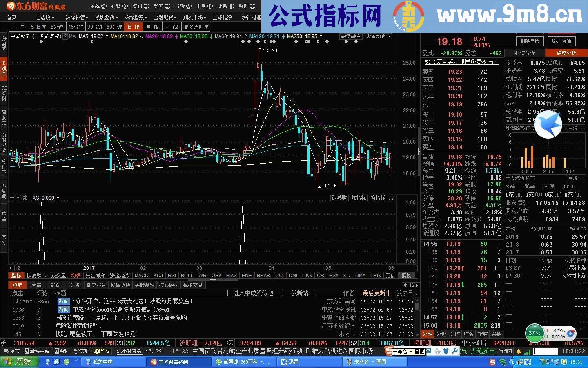Open 板块监测 dropdown menu

106,17
